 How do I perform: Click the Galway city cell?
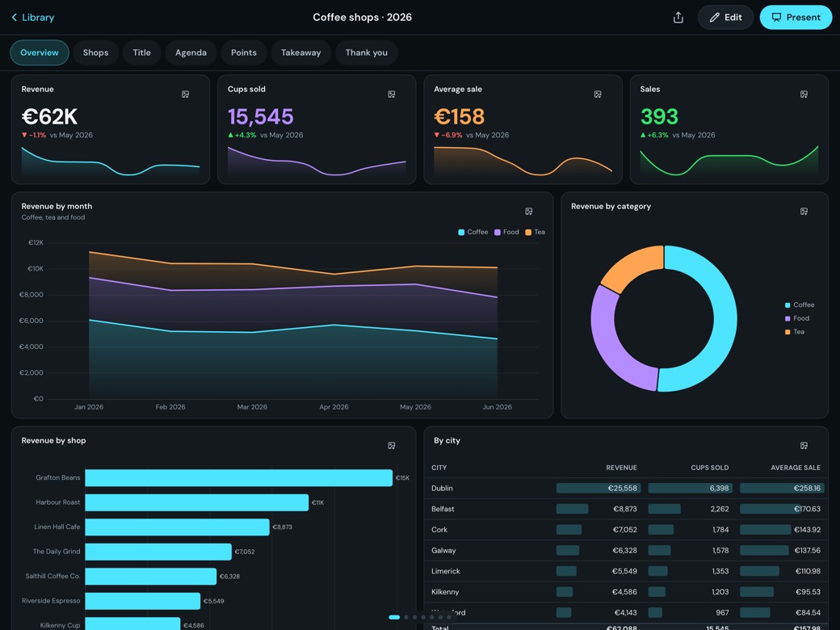[x=443, y=551]
